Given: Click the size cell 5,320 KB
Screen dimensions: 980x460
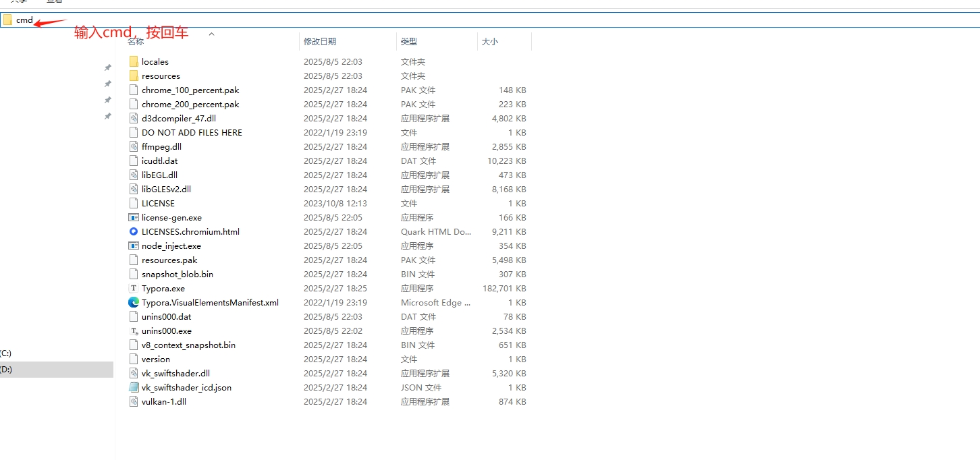Looking at the screenshot, I should pyautogui.click(x=509, y=374).
